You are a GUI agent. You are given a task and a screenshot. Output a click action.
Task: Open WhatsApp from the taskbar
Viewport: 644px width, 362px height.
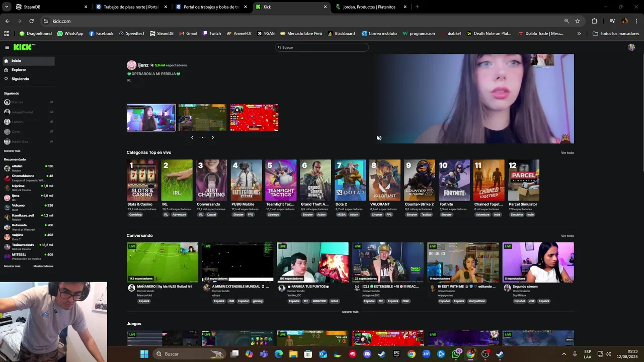pyautogui.click(x=456, y=354)
